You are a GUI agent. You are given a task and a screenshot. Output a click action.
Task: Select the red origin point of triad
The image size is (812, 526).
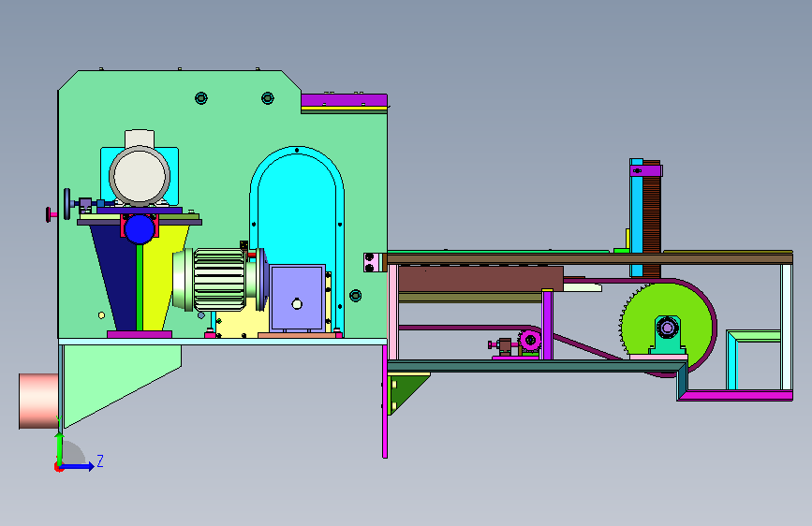(58, 467)
